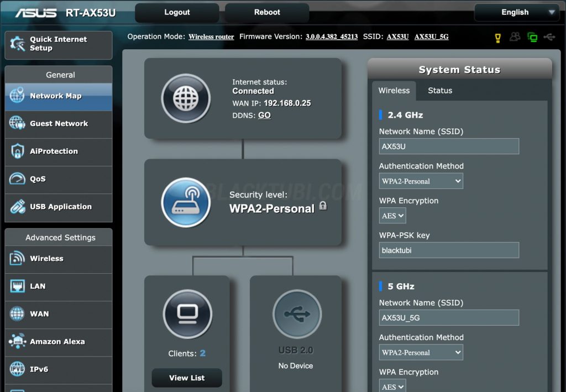Select the router security level icon

click(186, 202)
